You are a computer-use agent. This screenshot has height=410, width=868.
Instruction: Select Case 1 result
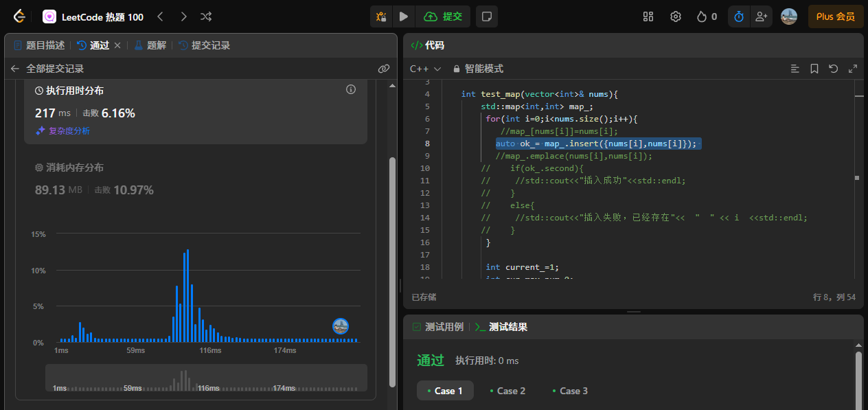[445, 391]
